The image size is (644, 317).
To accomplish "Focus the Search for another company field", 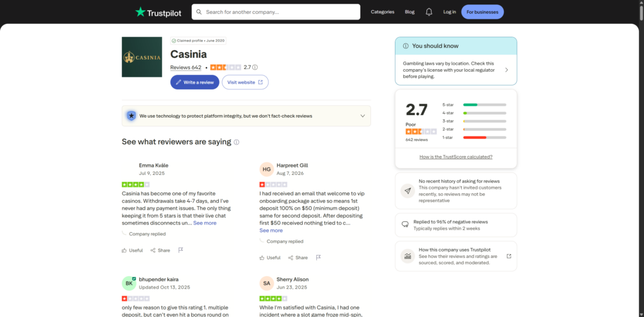I will (x=276, y=12).
